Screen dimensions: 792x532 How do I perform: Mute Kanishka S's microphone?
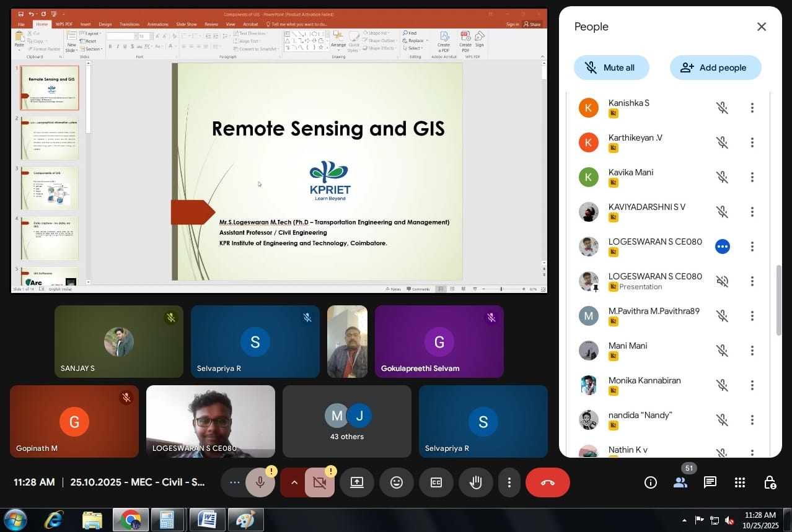pos(722,108)
